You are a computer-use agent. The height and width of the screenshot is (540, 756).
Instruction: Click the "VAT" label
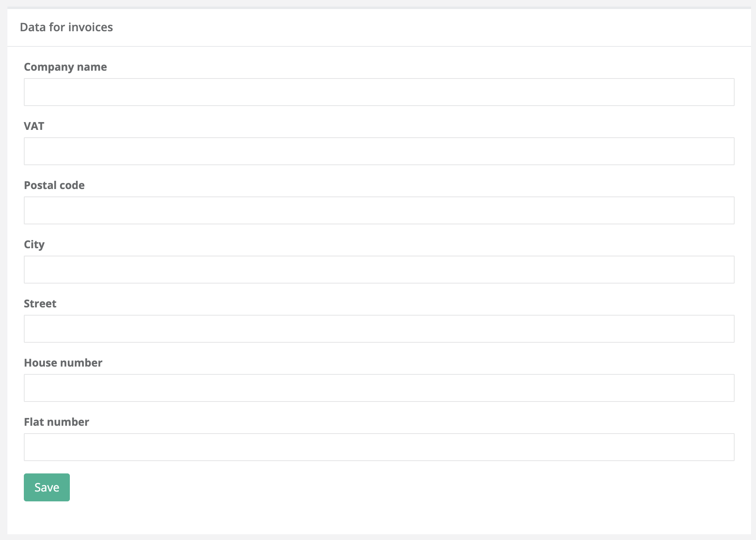point(34,126)
